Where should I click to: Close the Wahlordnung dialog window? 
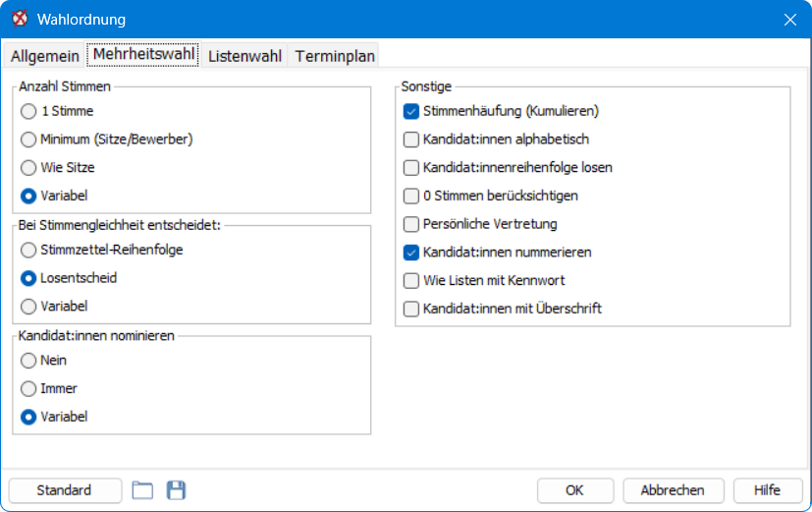pos(789,20)
